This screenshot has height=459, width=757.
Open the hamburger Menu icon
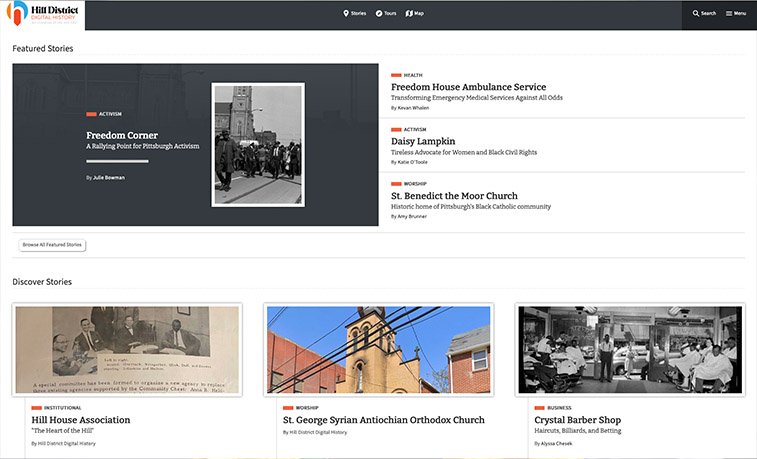[729, 14]
